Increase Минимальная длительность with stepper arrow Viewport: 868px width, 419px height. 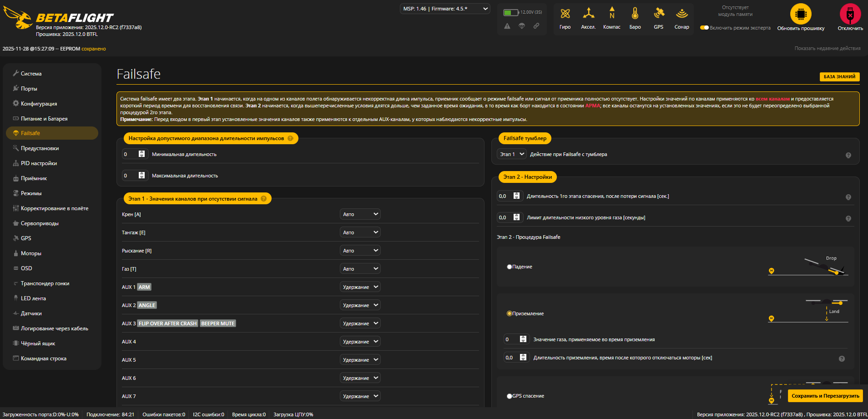tap(141, 152)
